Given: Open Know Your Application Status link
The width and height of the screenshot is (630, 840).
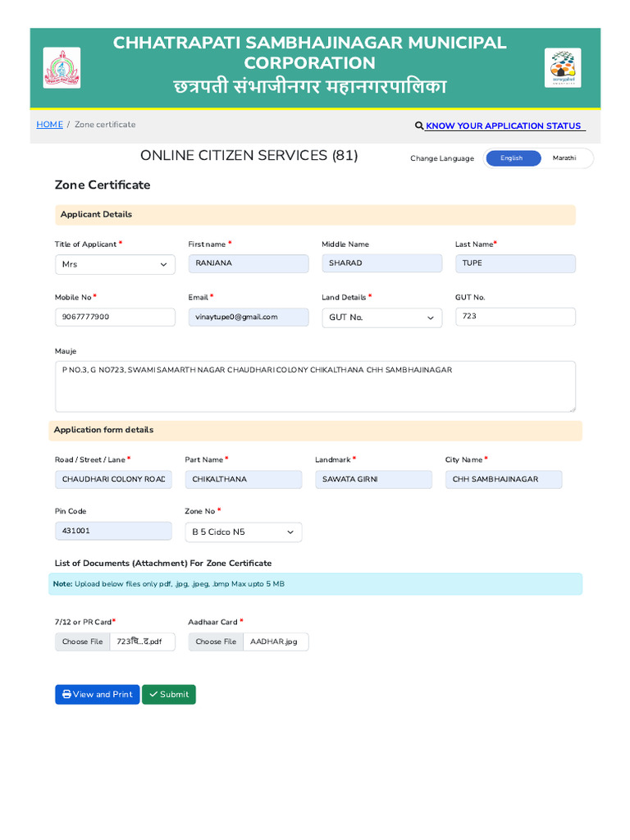Looking at the screenshot, I should [x=503, y=126].
